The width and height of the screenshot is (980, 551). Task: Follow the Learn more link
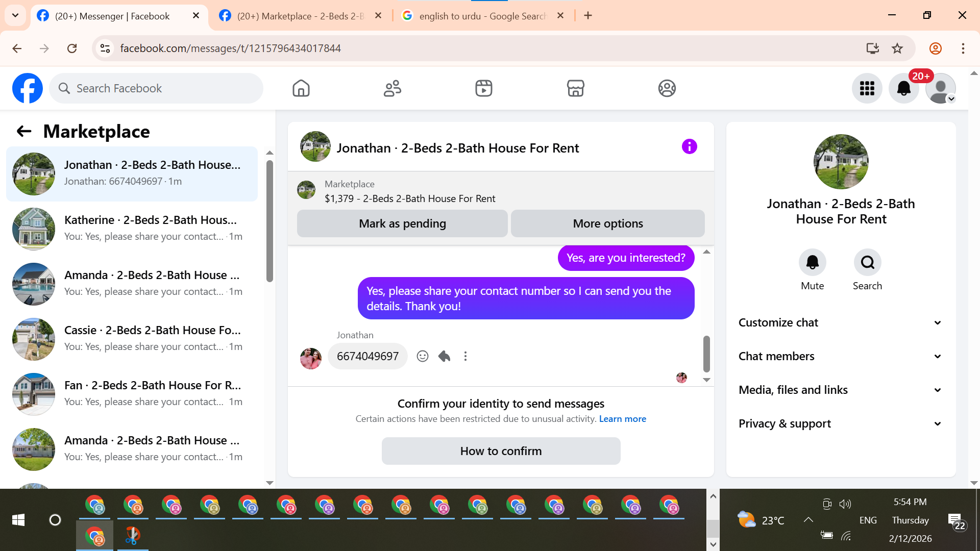[x=623, y=419]
